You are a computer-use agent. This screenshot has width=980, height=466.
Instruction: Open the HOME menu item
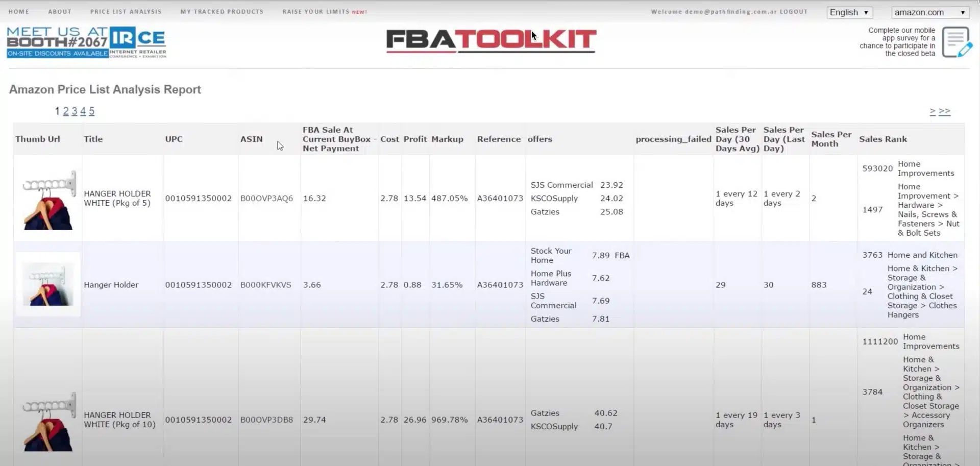[x=18, y=11]
